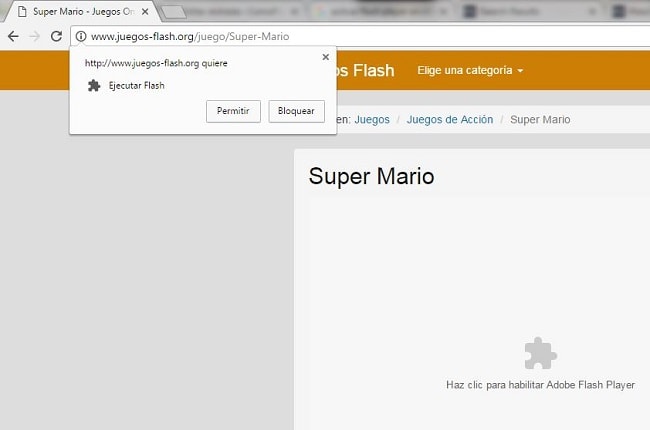The image size is (650, 430).
Task: Go back with the browser back arrow
Action: [x=13, y=36]
